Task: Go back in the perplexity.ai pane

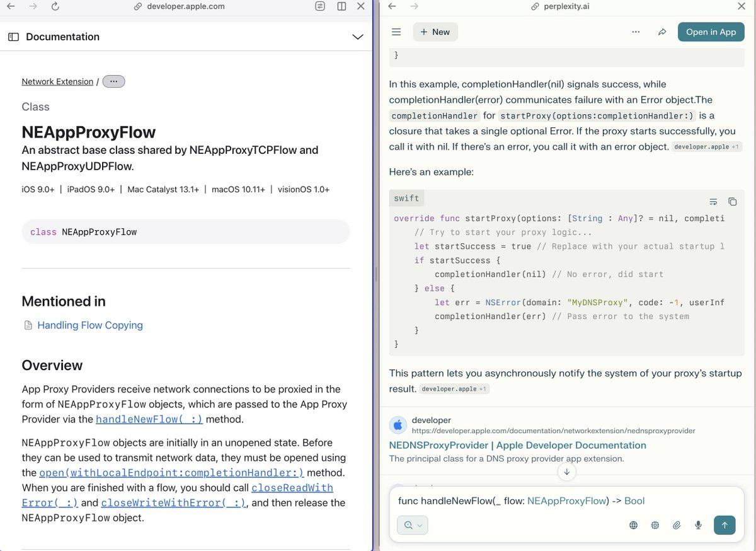Action: point(392,6)
